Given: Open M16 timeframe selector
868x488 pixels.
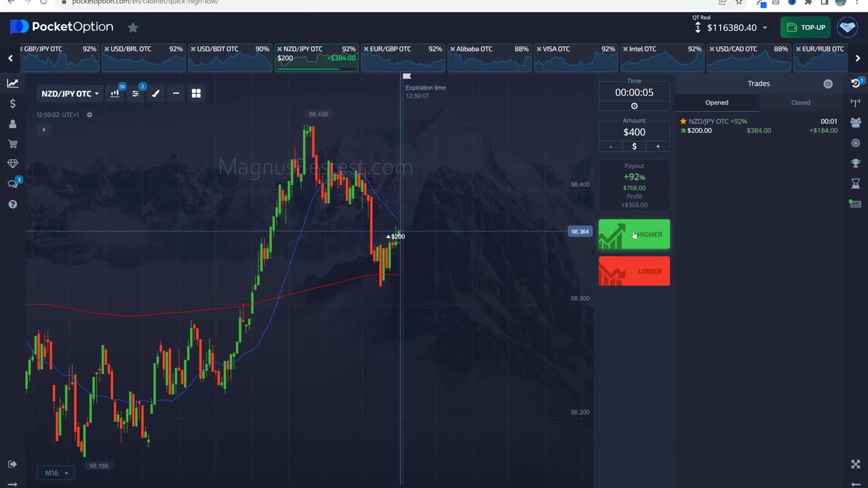Looking at the screenshot, I should (x=56, y=473).
